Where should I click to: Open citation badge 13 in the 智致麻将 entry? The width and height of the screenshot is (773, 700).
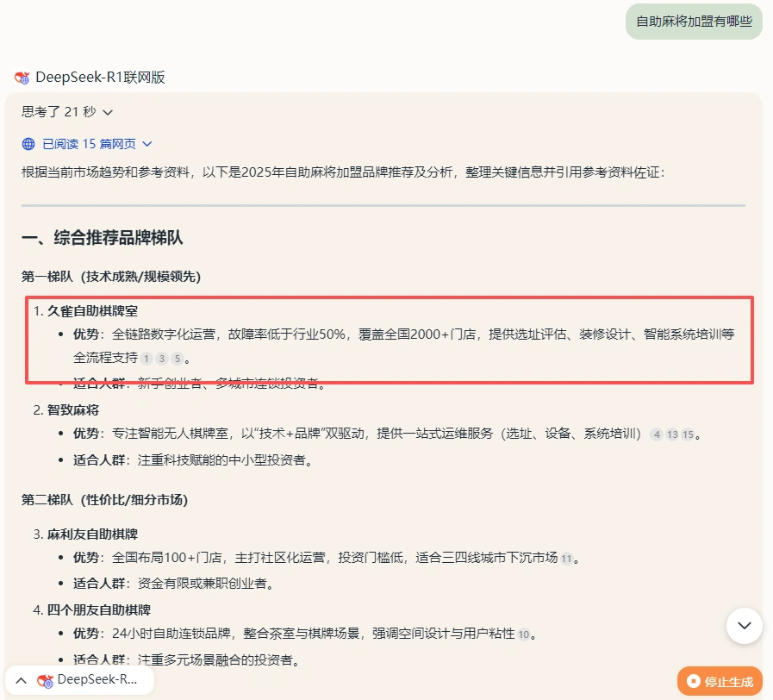click(672, 434)
